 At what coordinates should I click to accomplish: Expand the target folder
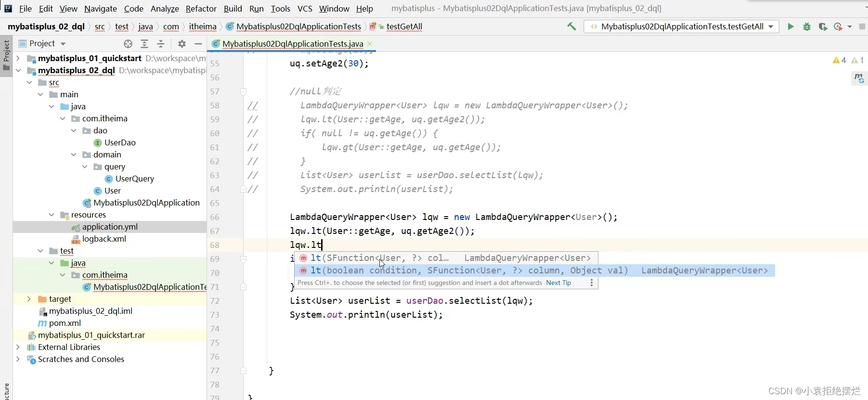pos(29,299)
